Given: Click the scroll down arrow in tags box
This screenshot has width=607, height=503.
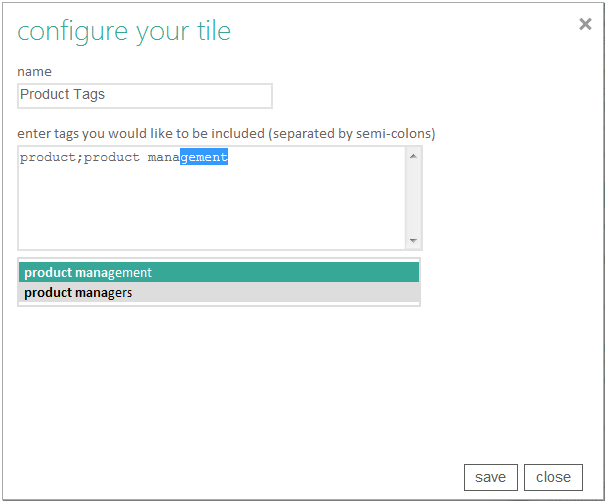Looking at the screenshot, I should pyautogui.click(x=414, y=241).
